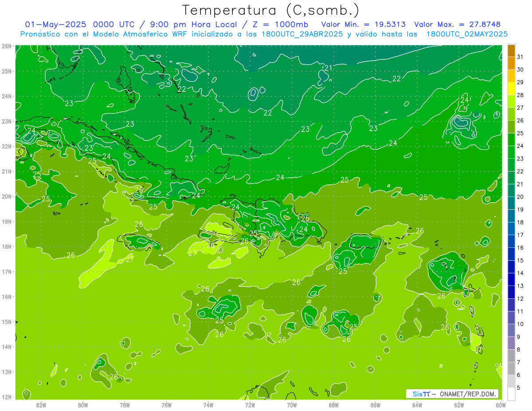This screenshot has height=411, width=532.
Task: Click the brown swatch above 31 in the legend
Action: tap(511, 51)
